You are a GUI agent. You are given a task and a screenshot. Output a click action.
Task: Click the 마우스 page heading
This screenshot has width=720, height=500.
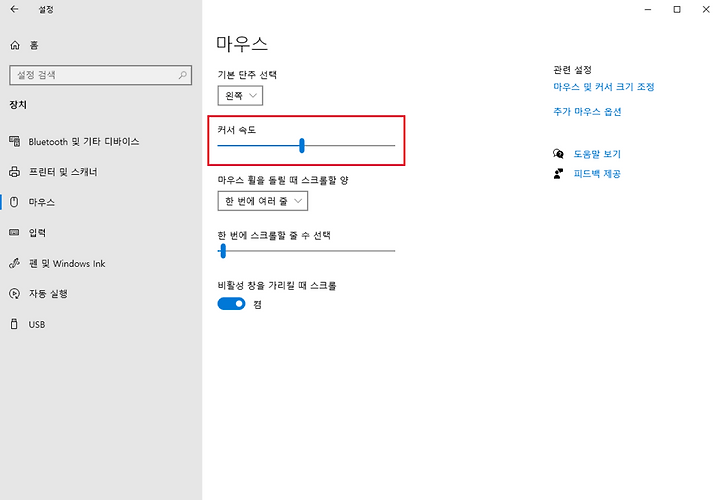point(242,44)
